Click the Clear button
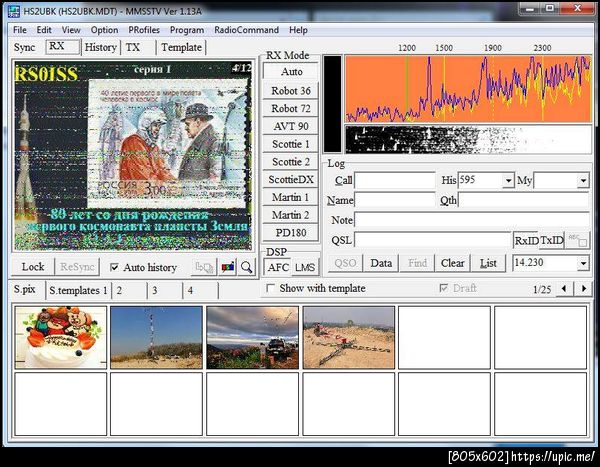 [452, 263]
